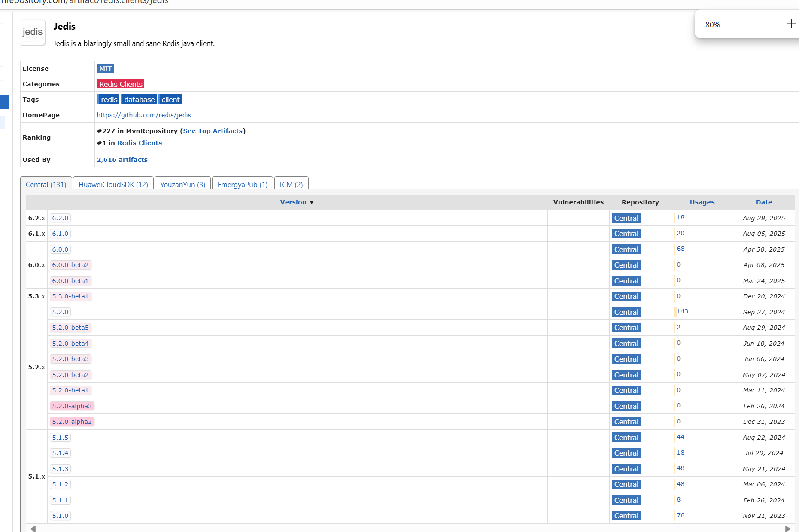The image size is (799, 532).
Task: Open version 5.2.0-beta2
Action: 70,375
